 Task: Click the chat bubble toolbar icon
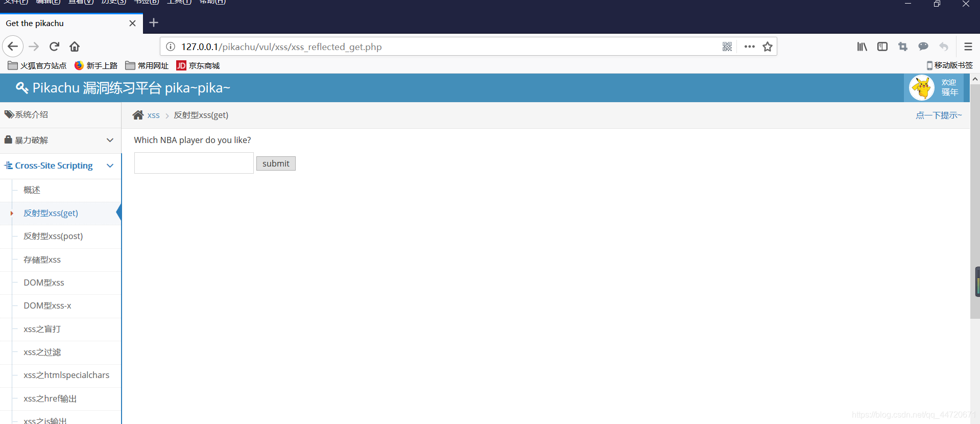[x=923, y=46]
